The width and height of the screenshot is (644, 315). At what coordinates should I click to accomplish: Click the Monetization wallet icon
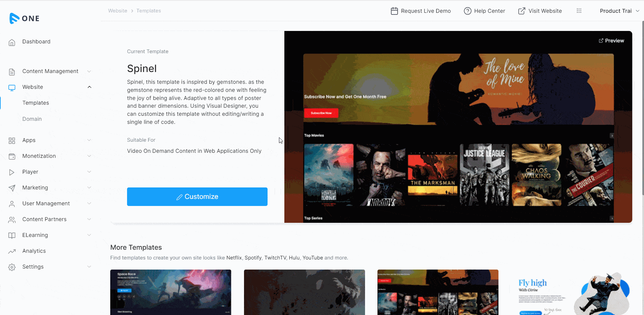(12, 156)
